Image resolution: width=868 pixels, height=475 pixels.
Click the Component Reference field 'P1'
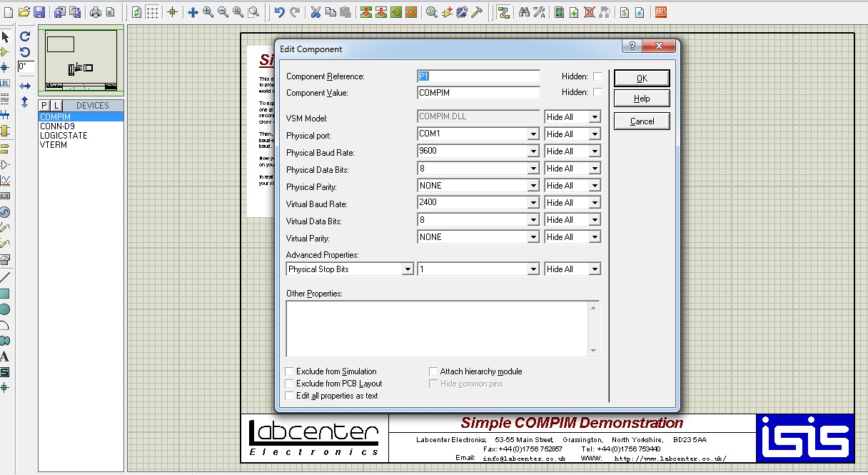[478, 76]
